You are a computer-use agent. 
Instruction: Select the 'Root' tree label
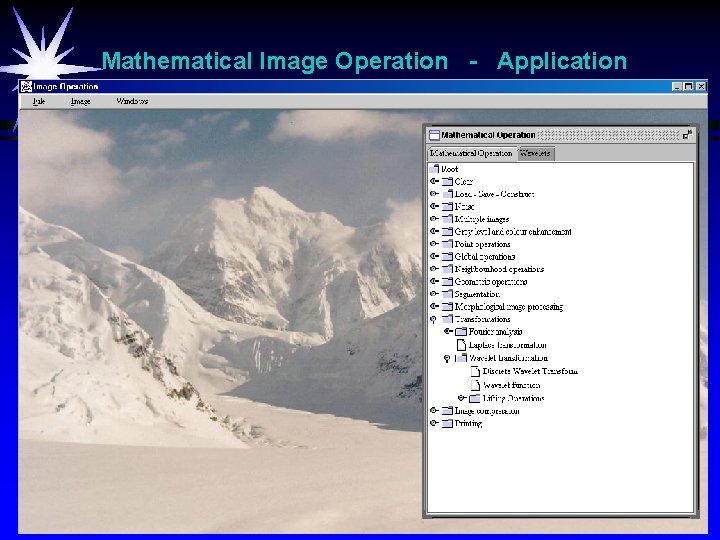450,169
